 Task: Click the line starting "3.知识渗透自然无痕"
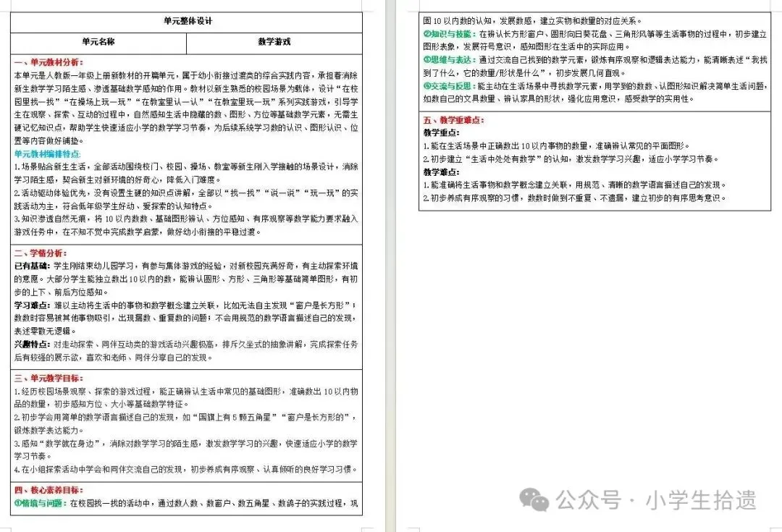(186, 219)
